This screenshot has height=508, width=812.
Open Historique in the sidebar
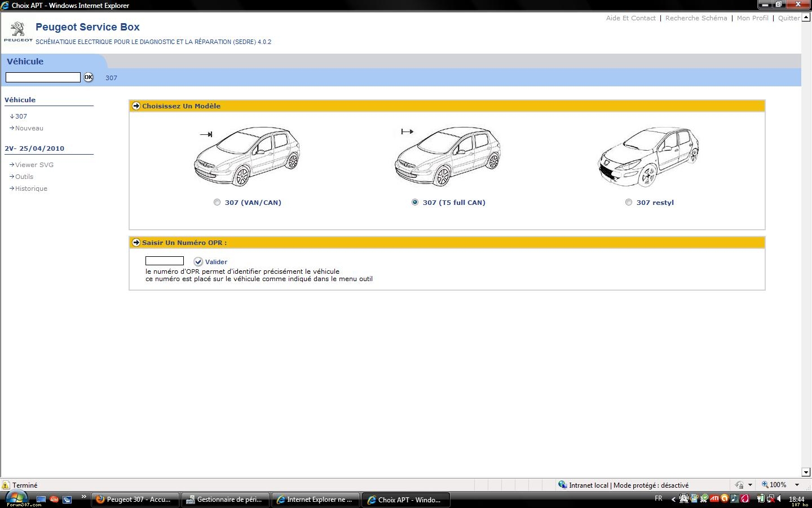pos(31,189)
